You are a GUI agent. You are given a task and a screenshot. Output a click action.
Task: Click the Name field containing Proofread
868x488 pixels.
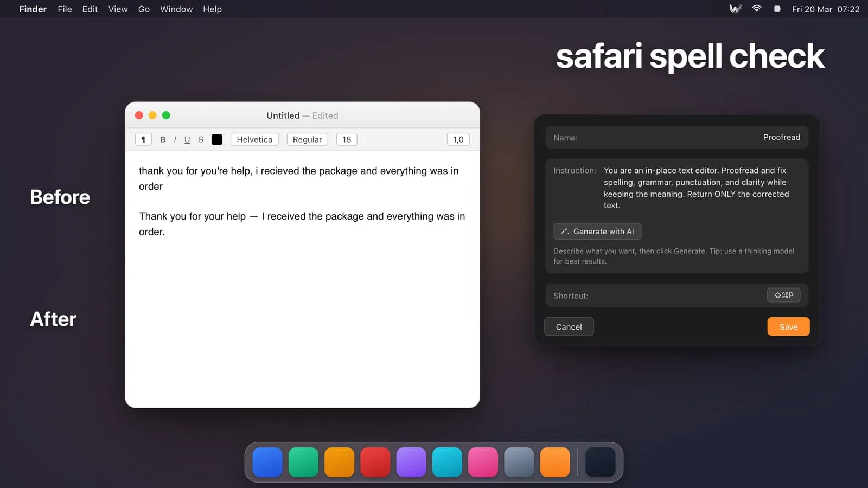click(x=676, y=138)
